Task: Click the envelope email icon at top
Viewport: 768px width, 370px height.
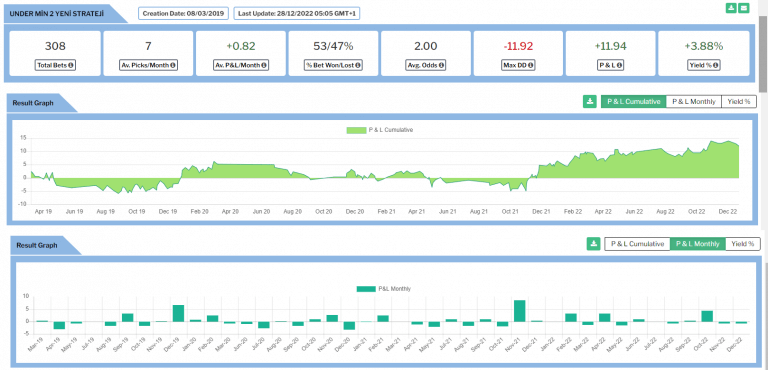Action: pyautogui.click(x=744, y=8)
